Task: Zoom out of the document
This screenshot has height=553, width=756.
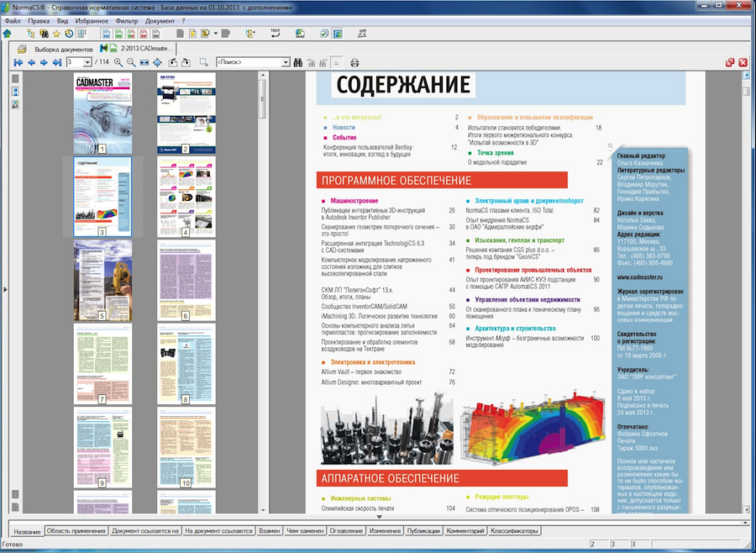Action: pos(131,63)
